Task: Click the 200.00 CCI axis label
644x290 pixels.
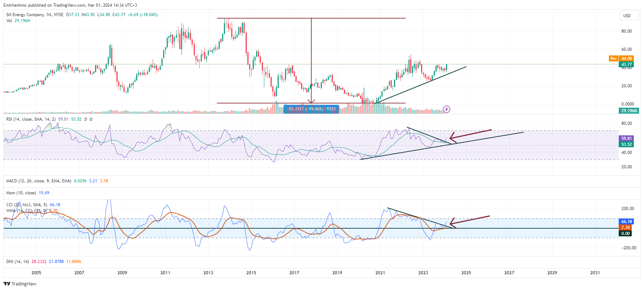Action: tap(628, 209)
